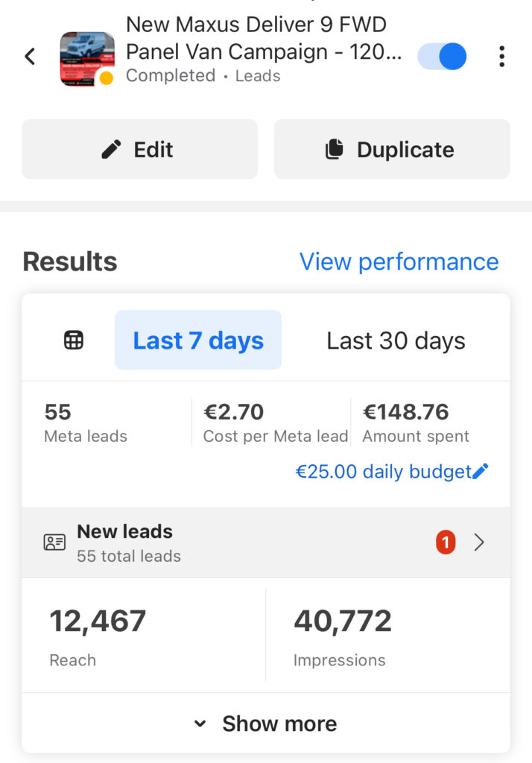
Task: Tap the New leads contact card icon
Action: tap(54, 542)
